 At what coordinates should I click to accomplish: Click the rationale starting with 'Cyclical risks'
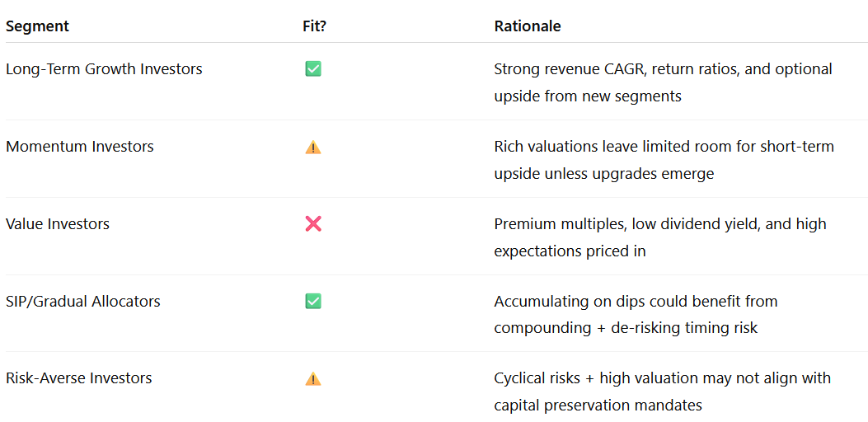pos(662,378)
